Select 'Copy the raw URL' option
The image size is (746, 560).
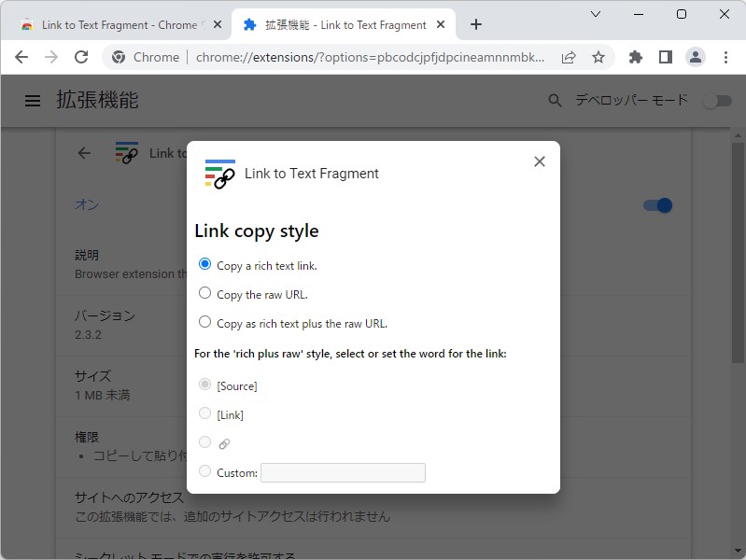(204, 293)
